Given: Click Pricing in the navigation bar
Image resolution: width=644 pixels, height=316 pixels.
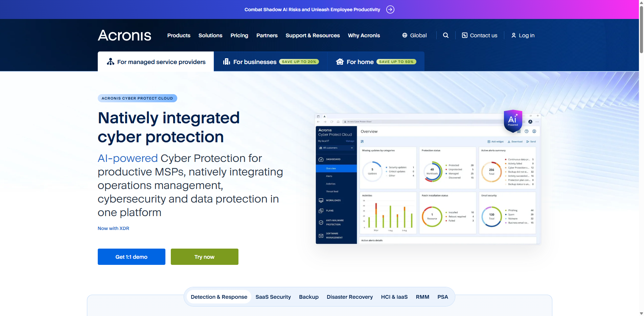Looking at the screenshot, I should 239,35.
